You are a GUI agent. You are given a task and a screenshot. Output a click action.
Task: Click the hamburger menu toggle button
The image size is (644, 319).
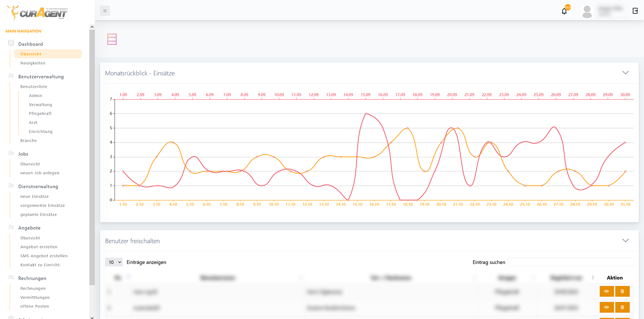105,11
